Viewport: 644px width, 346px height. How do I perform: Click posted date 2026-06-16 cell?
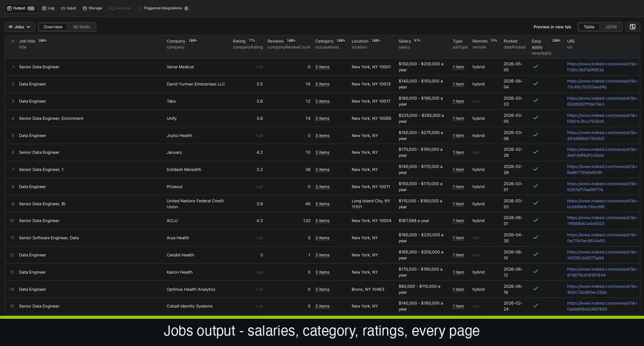pos(513,289)
